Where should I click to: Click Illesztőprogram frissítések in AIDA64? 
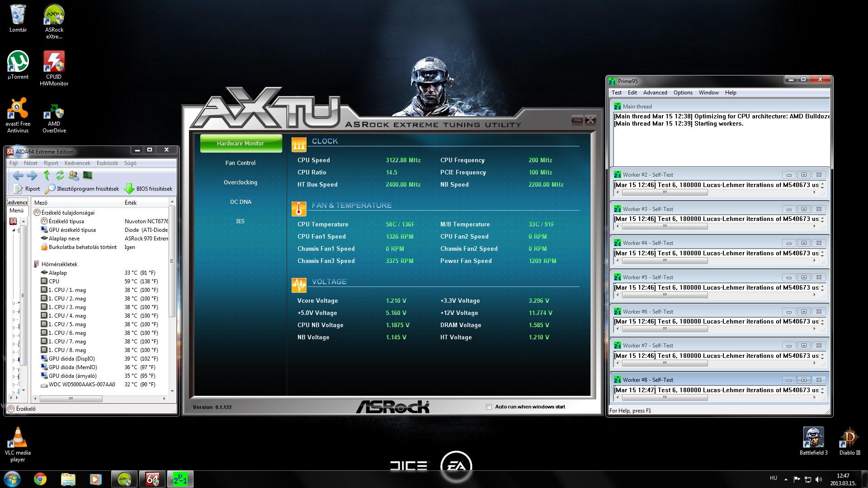(x=82, y=189)
